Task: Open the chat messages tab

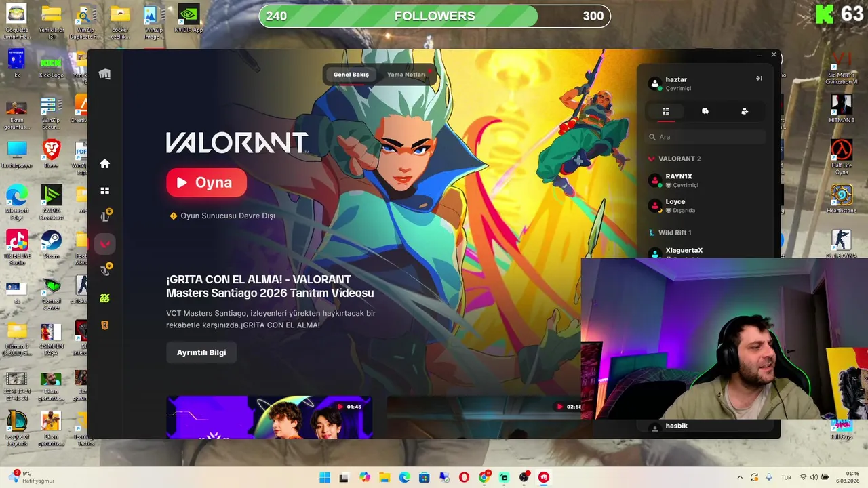Action: (705, 111)
